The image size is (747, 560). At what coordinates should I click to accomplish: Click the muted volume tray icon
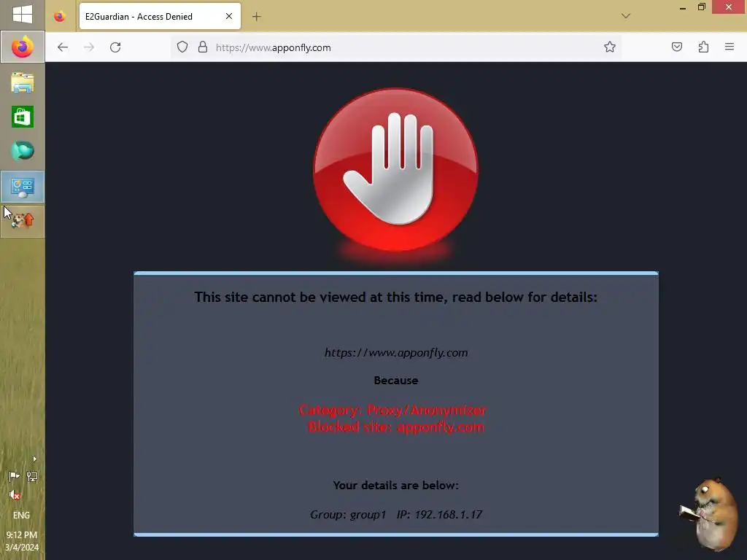pos(15,495)
